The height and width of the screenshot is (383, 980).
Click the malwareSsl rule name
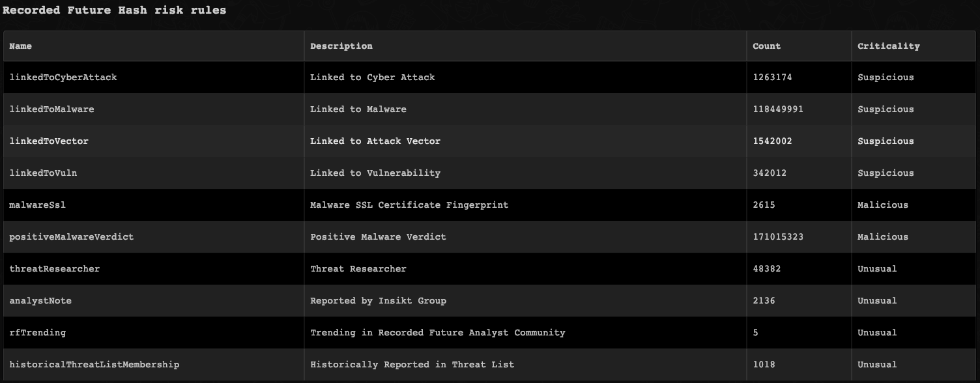37,205
